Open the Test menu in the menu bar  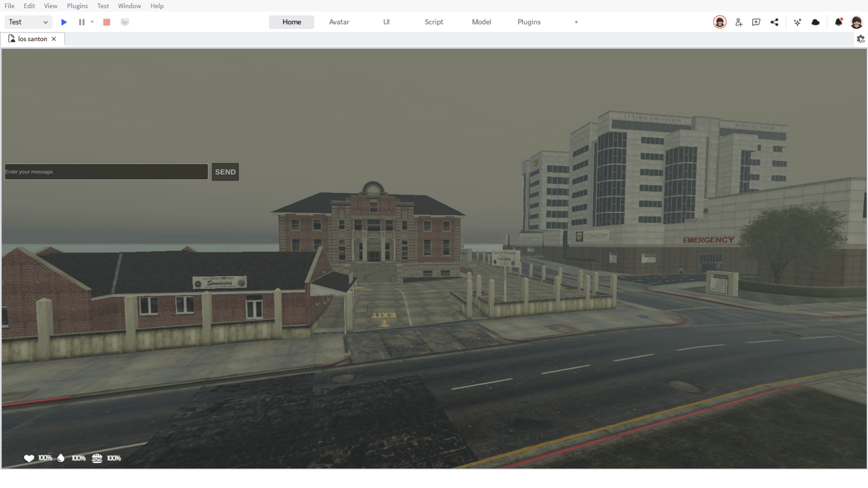pyautogui.click(x=103, y=6)
